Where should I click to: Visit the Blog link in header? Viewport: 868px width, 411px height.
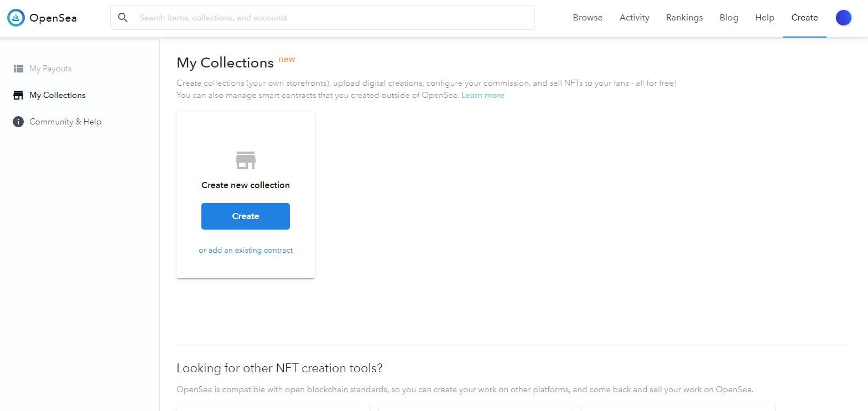[729, 18]
